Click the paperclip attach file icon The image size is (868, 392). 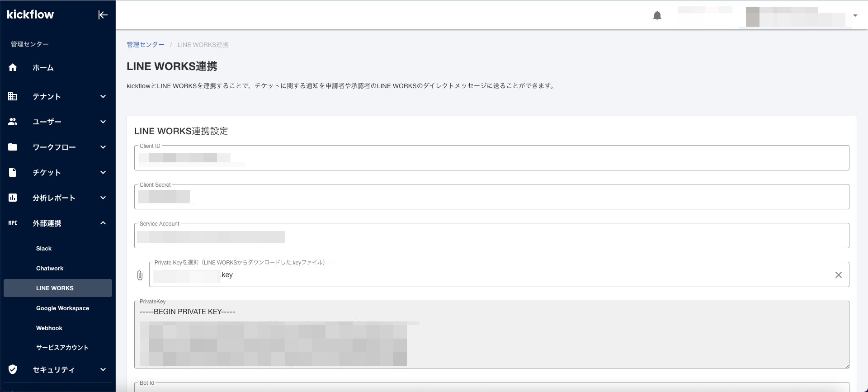[x=140, y=275]
